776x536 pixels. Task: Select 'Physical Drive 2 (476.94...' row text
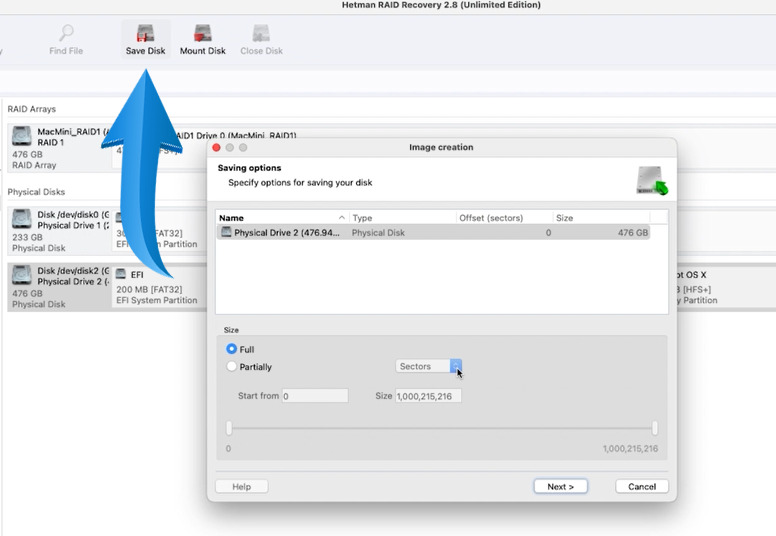pyautogui.click(x=287, y=233)
